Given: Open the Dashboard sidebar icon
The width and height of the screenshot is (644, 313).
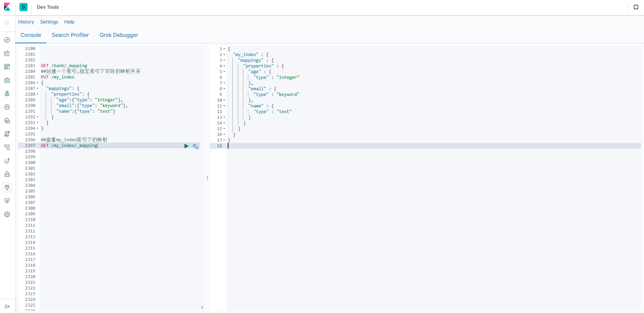Looking at the screenshot, I should pyautogui.click(x=7, y=67).
